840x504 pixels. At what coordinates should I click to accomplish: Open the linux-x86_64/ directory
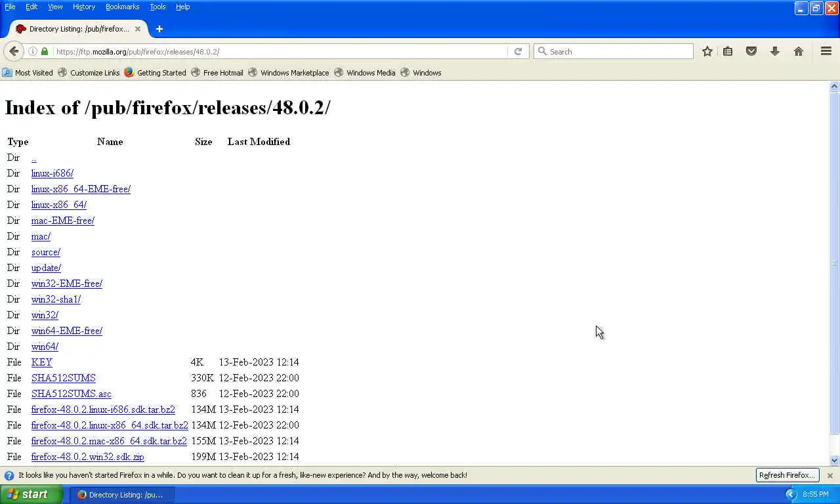click(59, 205)
